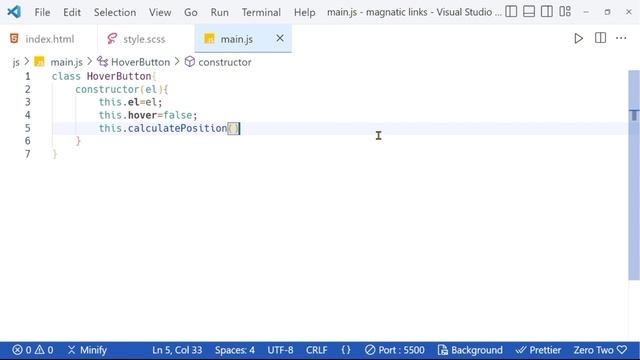Click the cube method icon in breadcrumb

(190, 62)
